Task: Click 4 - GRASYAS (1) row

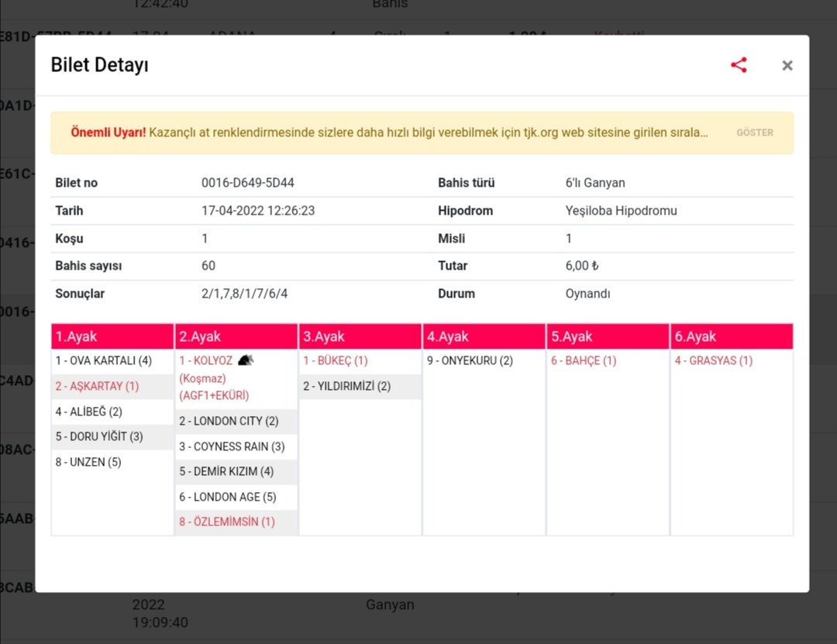Action: [732, 361]
